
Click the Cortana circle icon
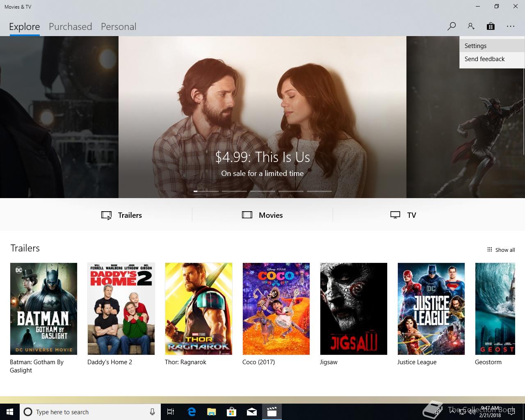28,412
